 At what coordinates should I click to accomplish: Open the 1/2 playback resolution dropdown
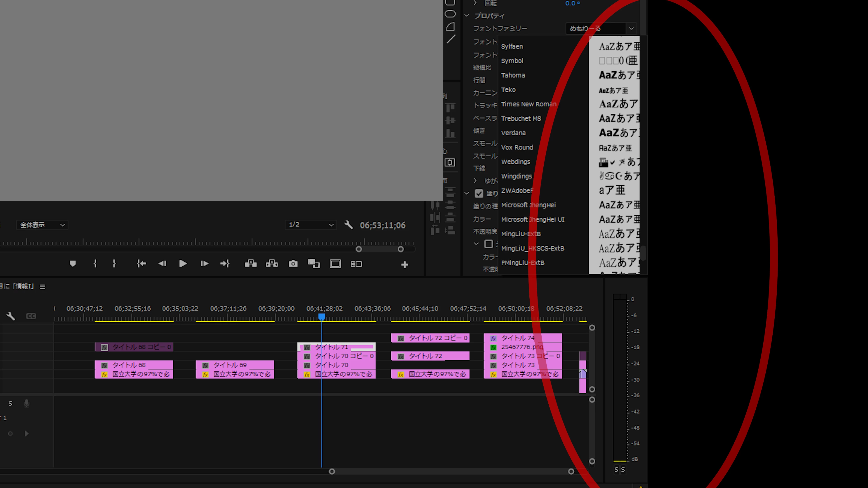tap(311, 225)
